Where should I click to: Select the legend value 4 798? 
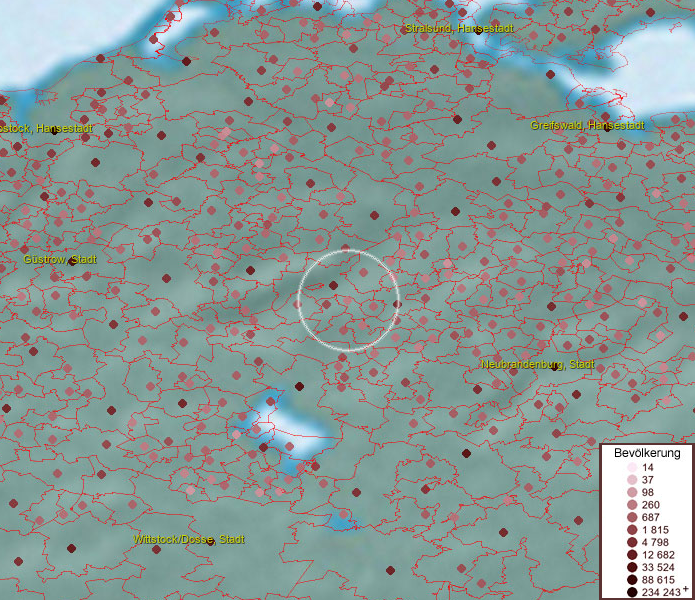(x=655, y=542)
